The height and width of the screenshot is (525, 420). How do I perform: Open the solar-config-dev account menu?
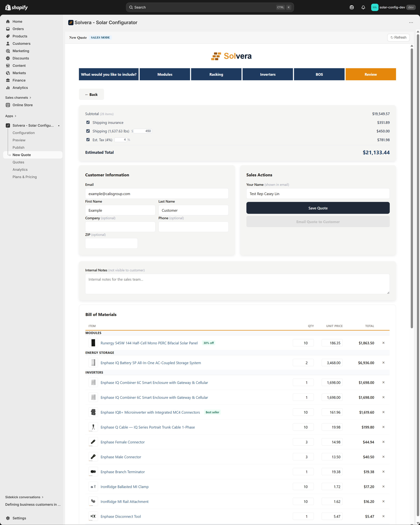tap(393, 7)
